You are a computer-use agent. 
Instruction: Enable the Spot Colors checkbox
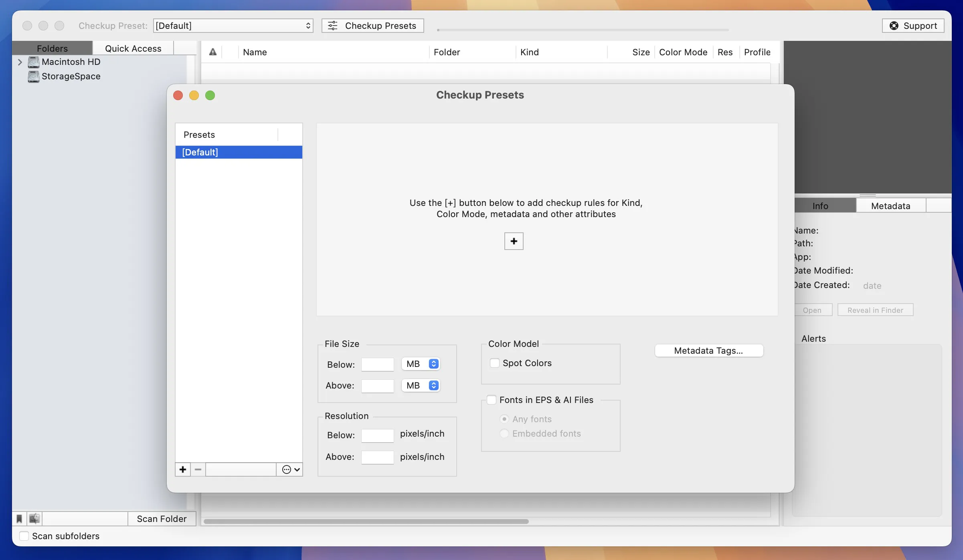coord(495,363)
